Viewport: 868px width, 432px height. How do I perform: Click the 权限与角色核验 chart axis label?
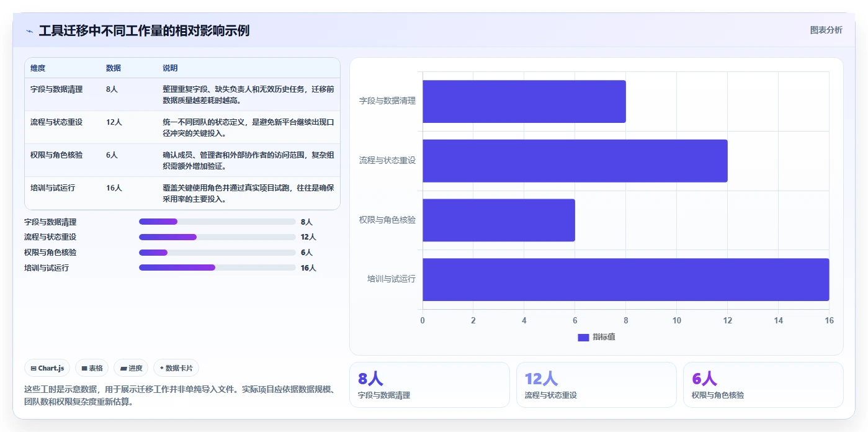coord(387,220)
